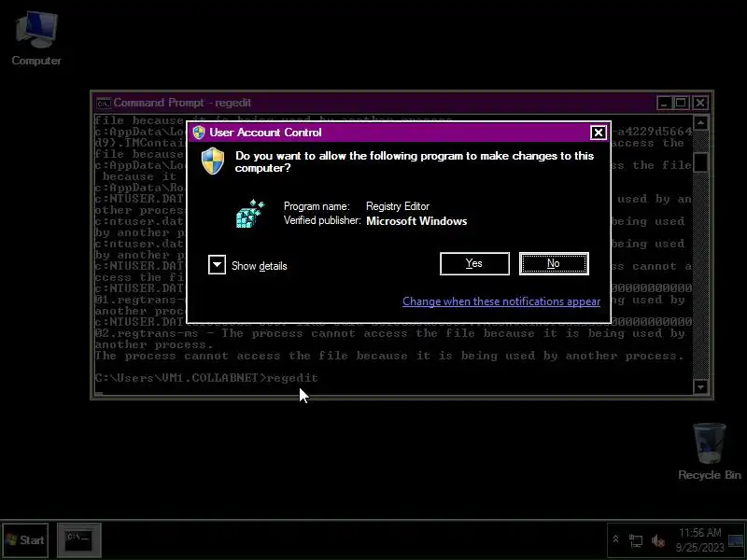The image size is (747, 560).
Task: Click the Command Prompt scrollbar thumb
Action: pos(700,162)
